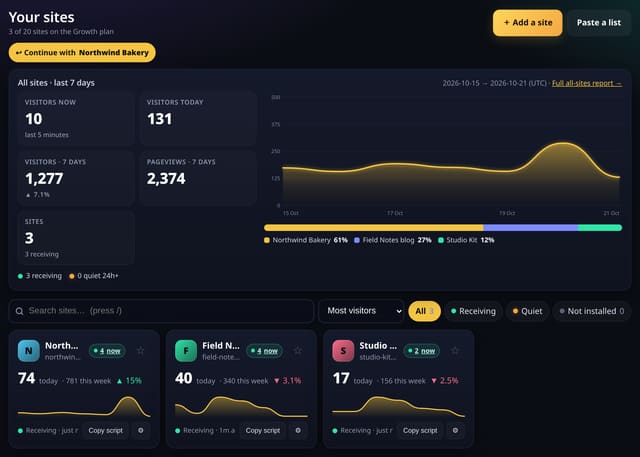Click the Northwind sparkline chart
The image size is (640, 457).
84,406
